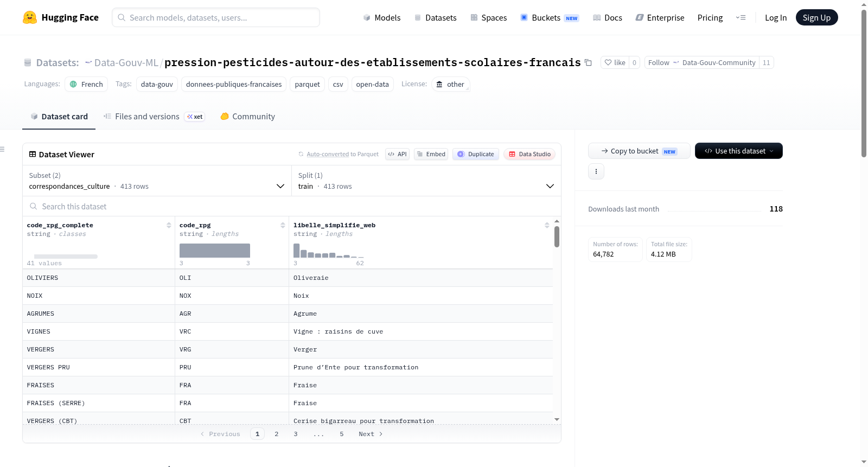
Task: Open Data Studio
Action: (529, 154)
